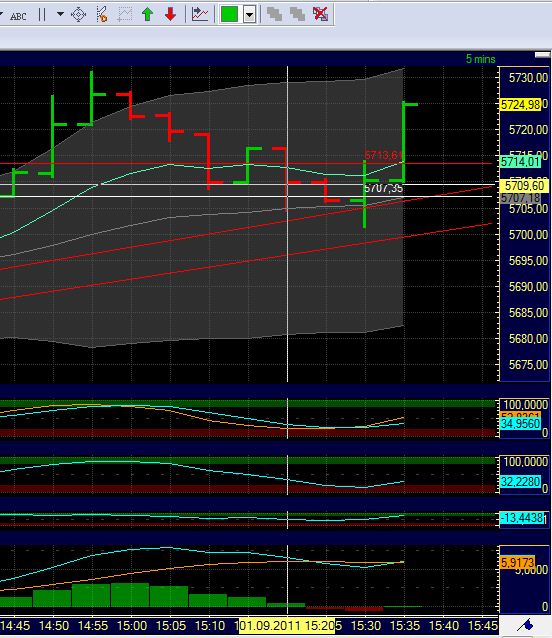Click the small minimize bar at the chart's top right
Viewport: 552px width, 638px height.
pos(542,55)
